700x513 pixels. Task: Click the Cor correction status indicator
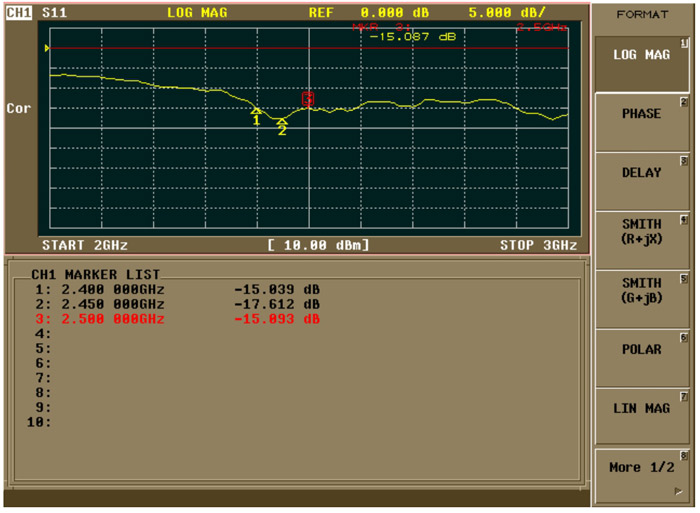[18, 108]
